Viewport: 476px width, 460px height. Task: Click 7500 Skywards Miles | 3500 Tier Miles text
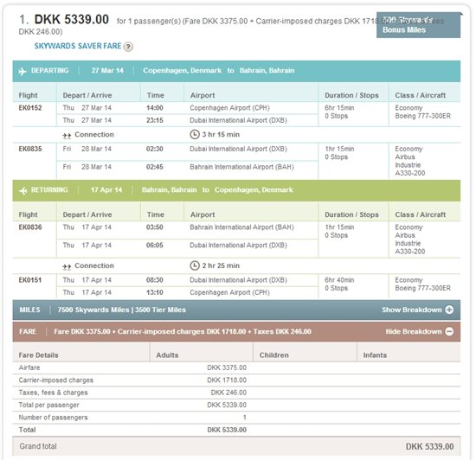point(122,310)
